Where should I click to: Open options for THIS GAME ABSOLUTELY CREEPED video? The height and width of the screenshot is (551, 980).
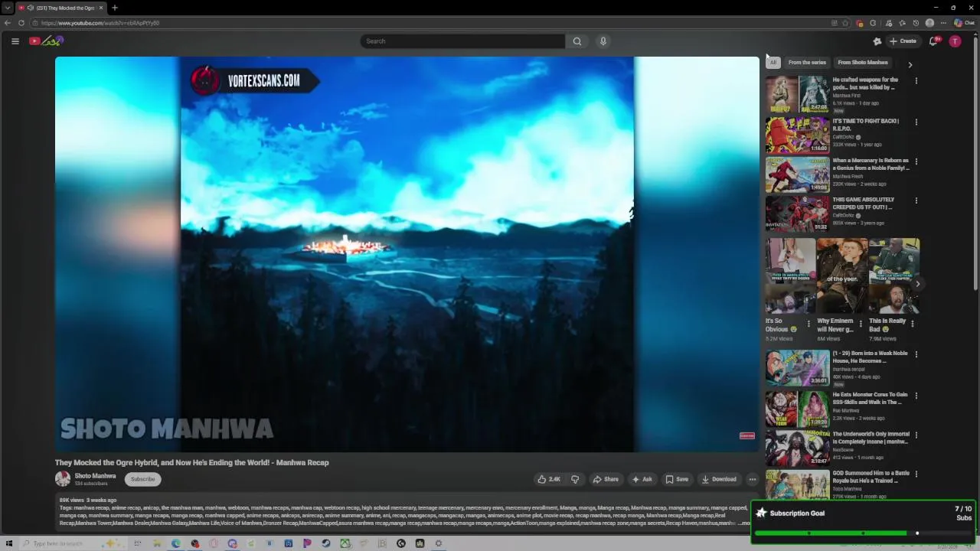pyautogui.click(x=916, y=201)
